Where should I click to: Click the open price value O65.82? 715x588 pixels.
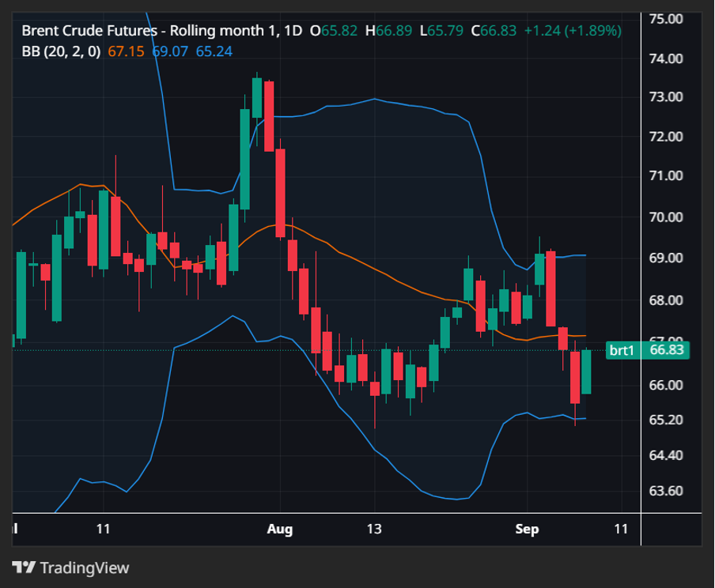coord(333,31)
